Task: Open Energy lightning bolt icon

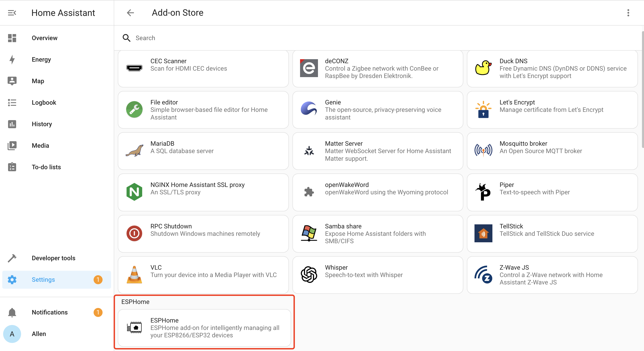Action: (12, 60)
